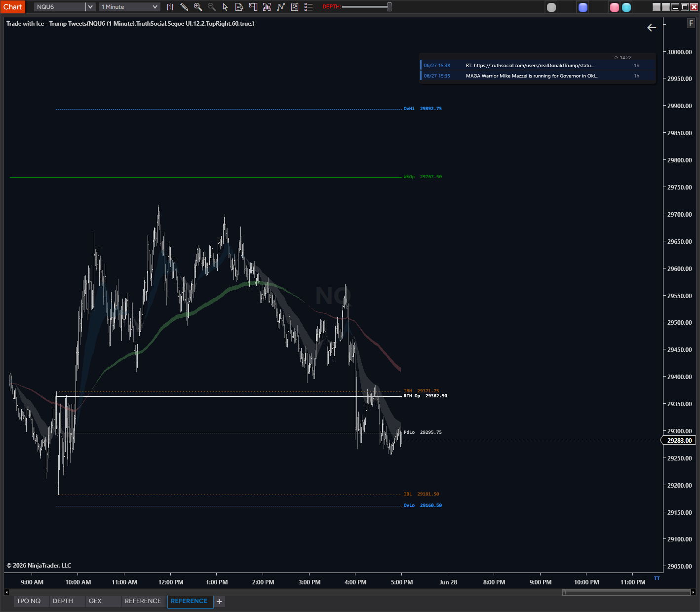Click the refresh icon beside 14:22

coord(616,58)
